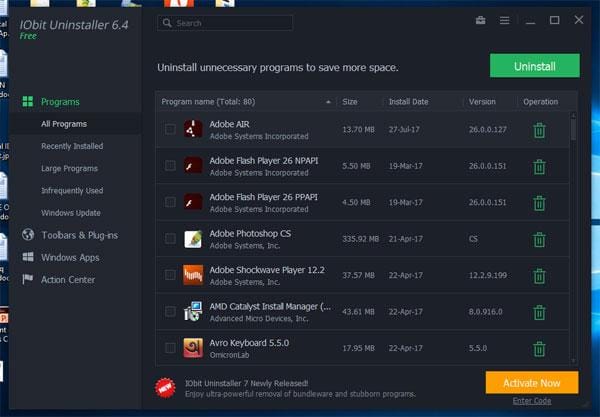
Task: Sort the list by Size column
Action: point(350,102)
